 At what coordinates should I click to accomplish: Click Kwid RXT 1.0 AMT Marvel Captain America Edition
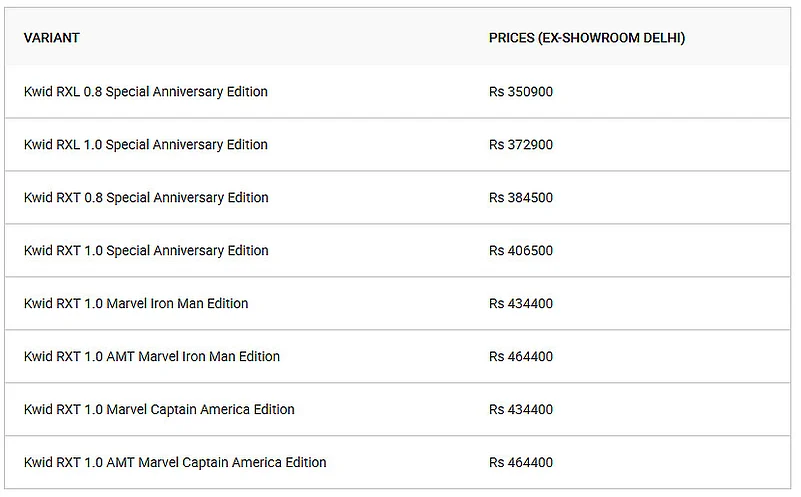(175, 462)
